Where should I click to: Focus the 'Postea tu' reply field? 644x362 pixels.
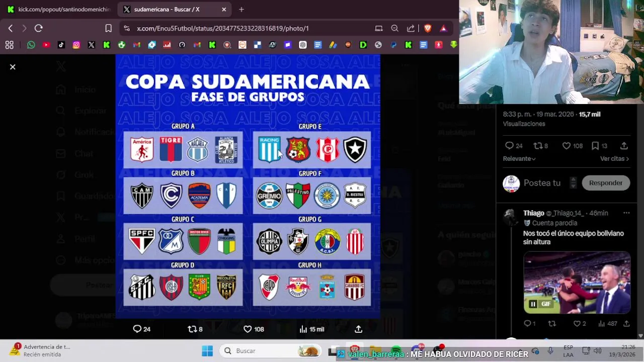click(x=542, y=183)
